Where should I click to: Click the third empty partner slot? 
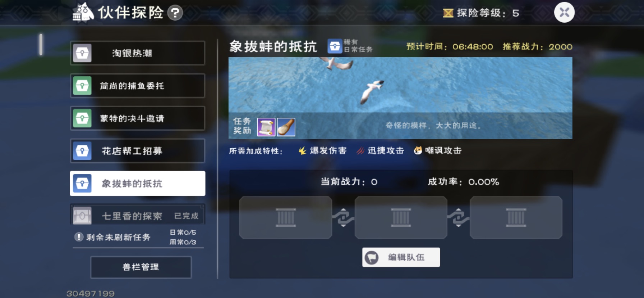[x=516, y=217]
